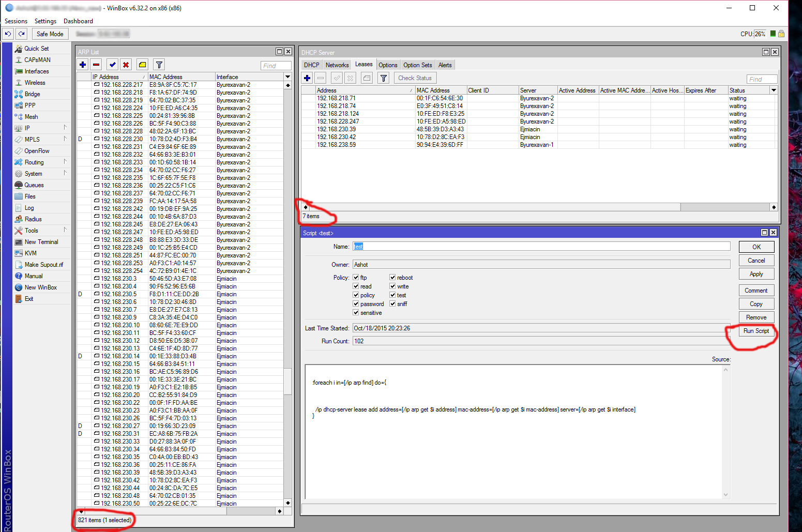The height and width of the screenshot is (532, 802).
Task: Click the Run Script button
Action: pyautogui.click(x=756, y=331)
